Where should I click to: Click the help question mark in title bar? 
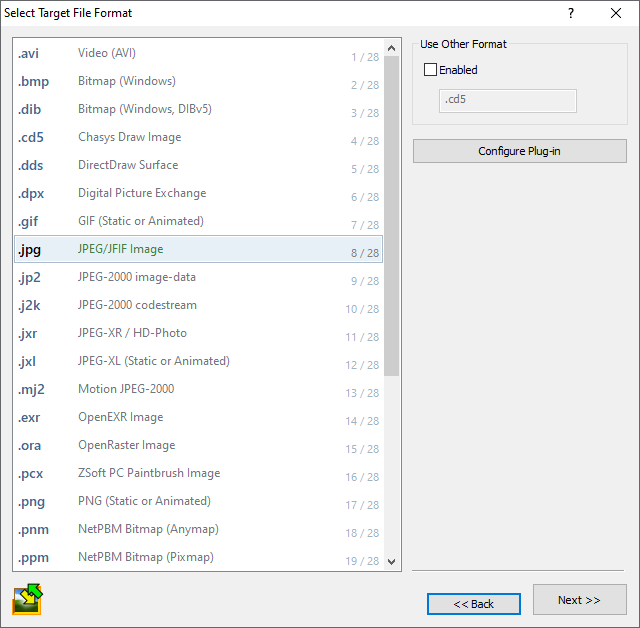(x=571, y=13)
